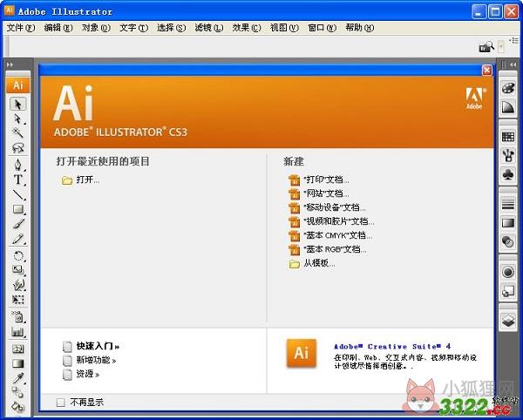
Task: Open the control panel flyout menu
Action: (514, 41)
